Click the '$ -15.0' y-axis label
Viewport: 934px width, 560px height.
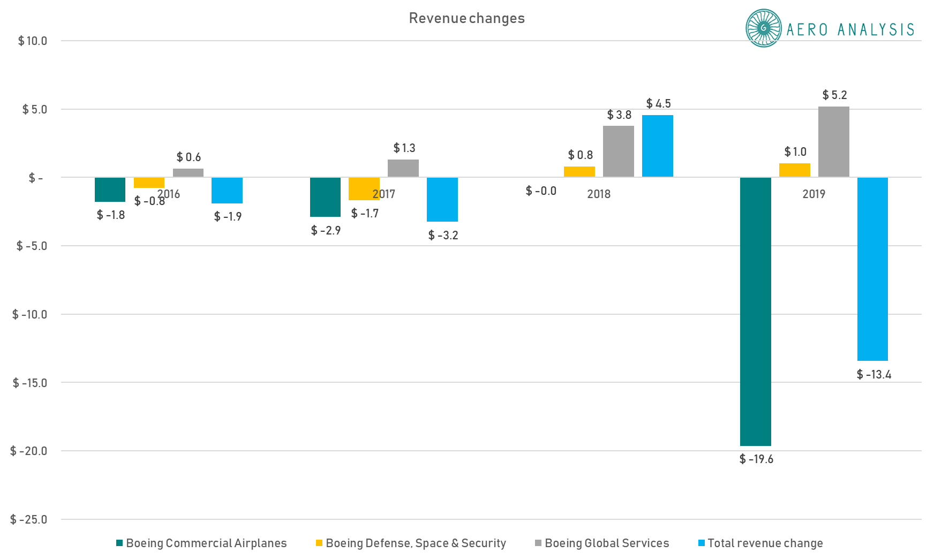tap(30, 383)
